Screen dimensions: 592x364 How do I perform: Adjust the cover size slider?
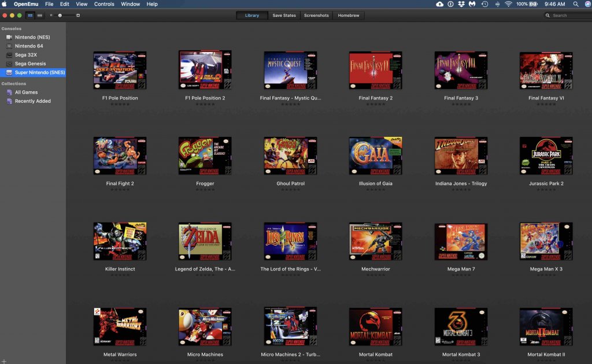[x=60, y=16]
